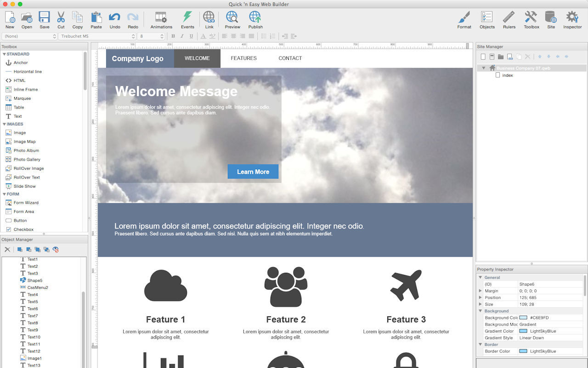This screenshot has width=588, height=368.
Task: Select the Slide Show toolbox item
Action: pyautogui.click(x=24, y=186)
